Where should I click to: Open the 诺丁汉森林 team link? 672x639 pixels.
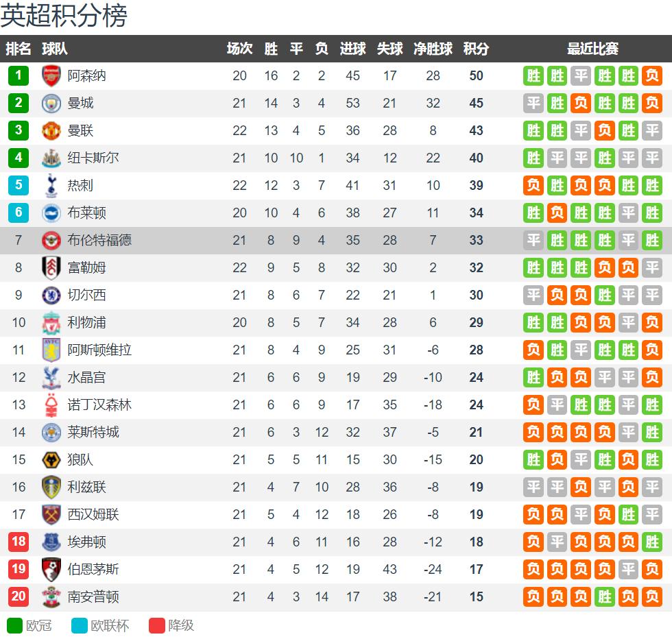(x=99, y=405)
